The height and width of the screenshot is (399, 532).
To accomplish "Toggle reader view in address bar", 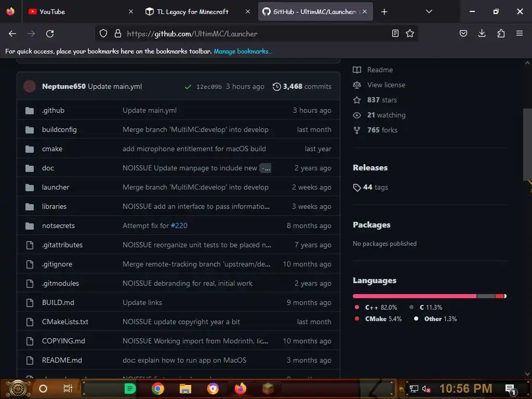I will 395,33.
